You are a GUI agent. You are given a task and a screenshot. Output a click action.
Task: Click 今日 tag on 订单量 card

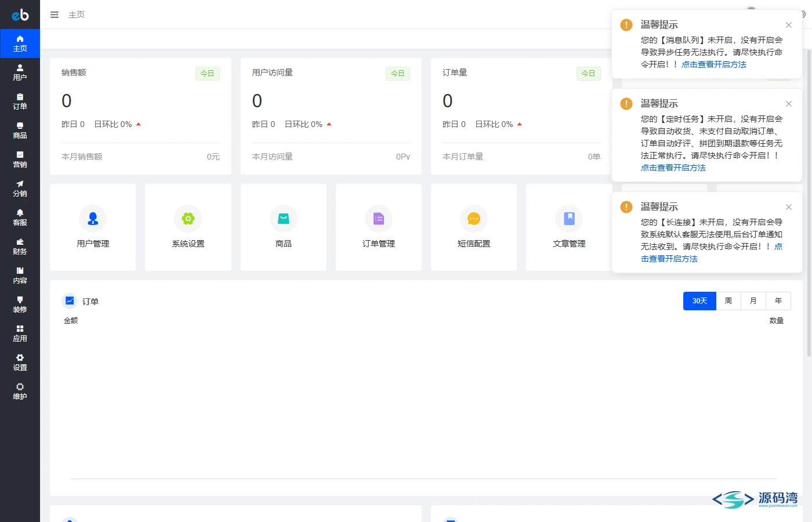(x=588, y=74)
